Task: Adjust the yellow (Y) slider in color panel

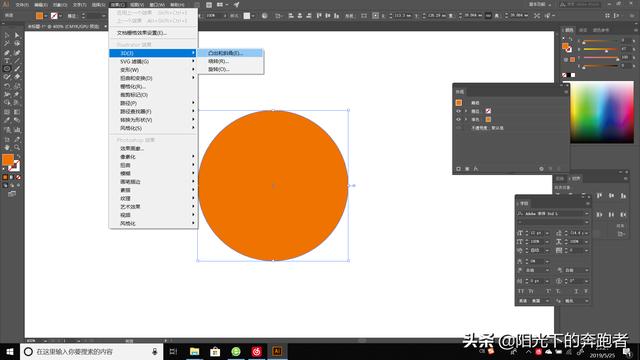Action: tap(600, 58)
